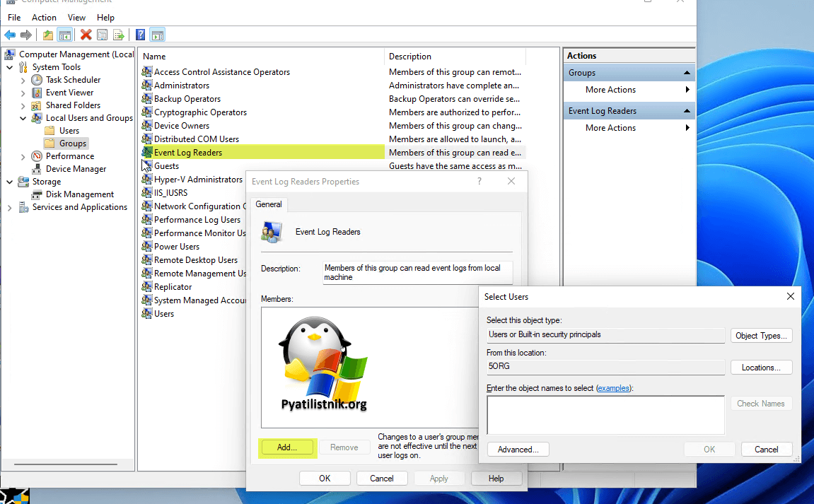The image size is (814, 504).
Task: Open the View menu
Action: [76, 17]
